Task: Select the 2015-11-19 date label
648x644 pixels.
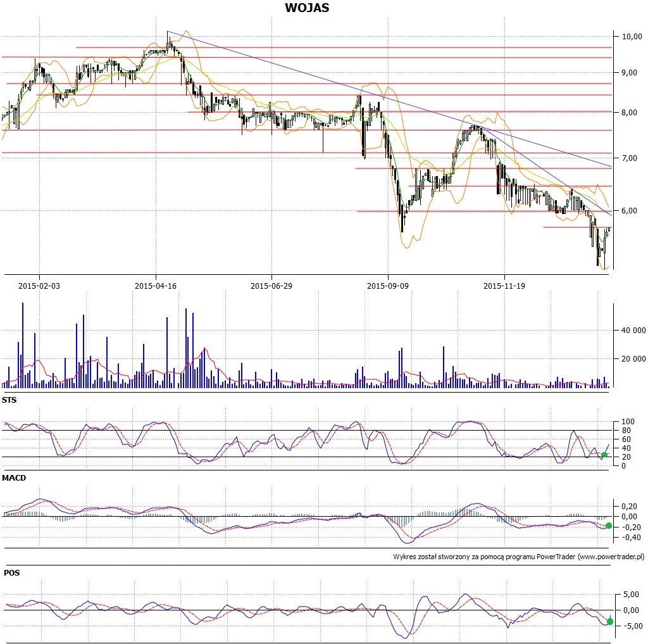Action: point(504,286)
